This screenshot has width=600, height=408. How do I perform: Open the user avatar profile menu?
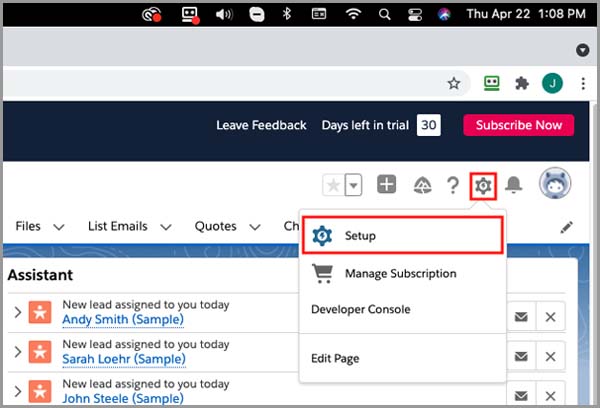coord(555,184)
